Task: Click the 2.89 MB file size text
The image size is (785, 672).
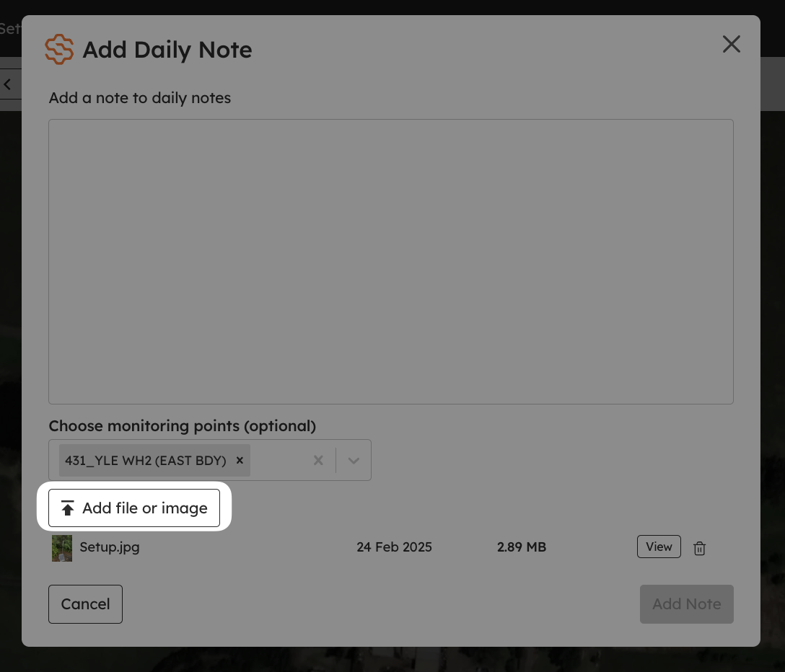Action: [x=521, y=547]
